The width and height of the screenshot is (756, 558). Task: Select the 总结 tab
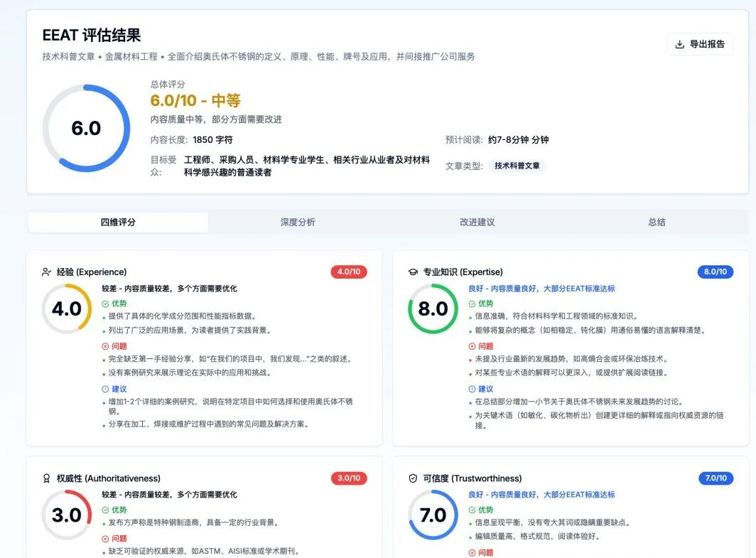[656, 222]
